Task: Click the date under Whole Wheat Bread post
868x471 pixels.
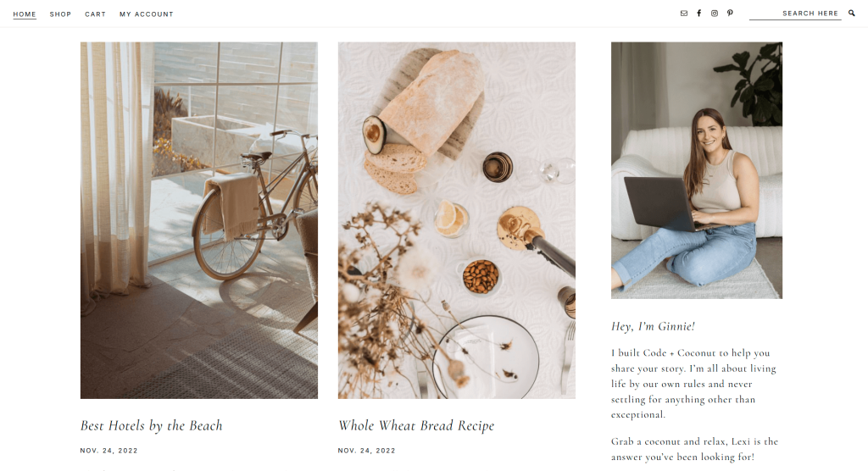Action: click(366, 451)
